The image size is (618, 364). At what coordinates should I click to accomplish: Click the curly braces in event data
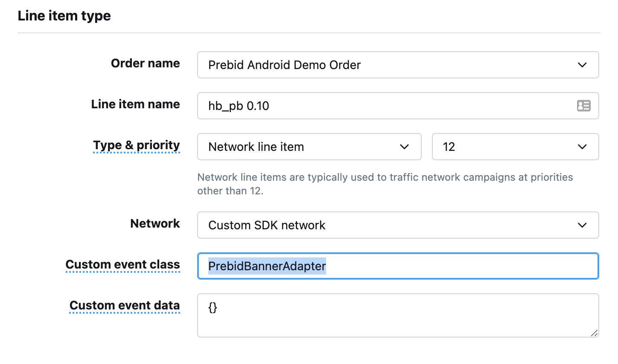213,307
